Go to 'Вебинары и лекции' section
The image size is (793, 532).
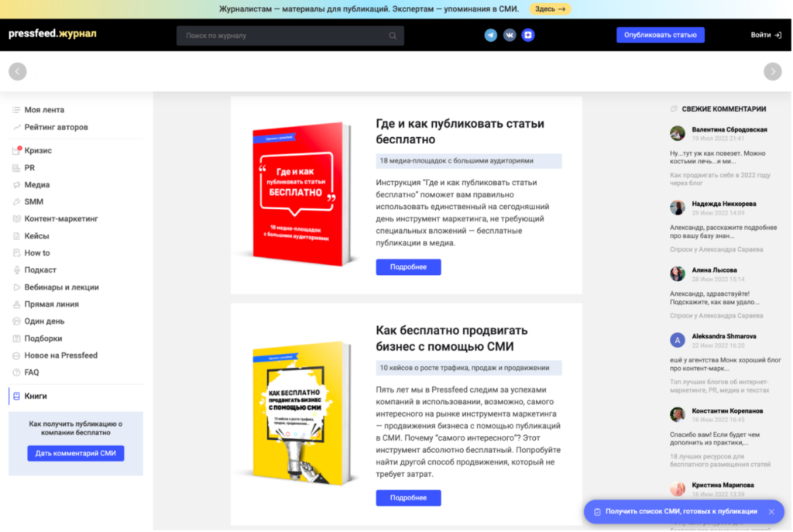click(61, 287)
